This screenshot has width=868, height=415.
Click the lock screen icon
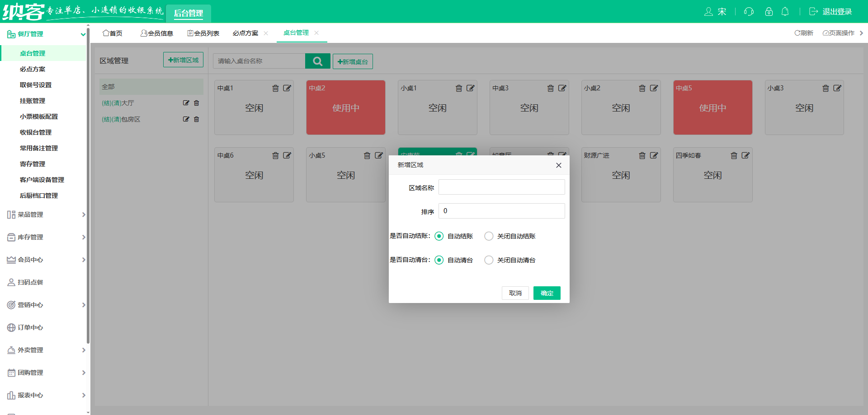tap(769, 12)
